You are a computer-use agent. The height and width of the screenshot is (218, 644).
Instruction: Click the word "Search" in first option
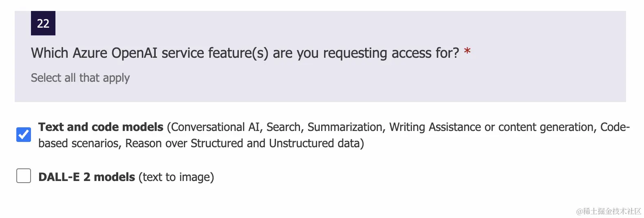click(x=284, y=127)
